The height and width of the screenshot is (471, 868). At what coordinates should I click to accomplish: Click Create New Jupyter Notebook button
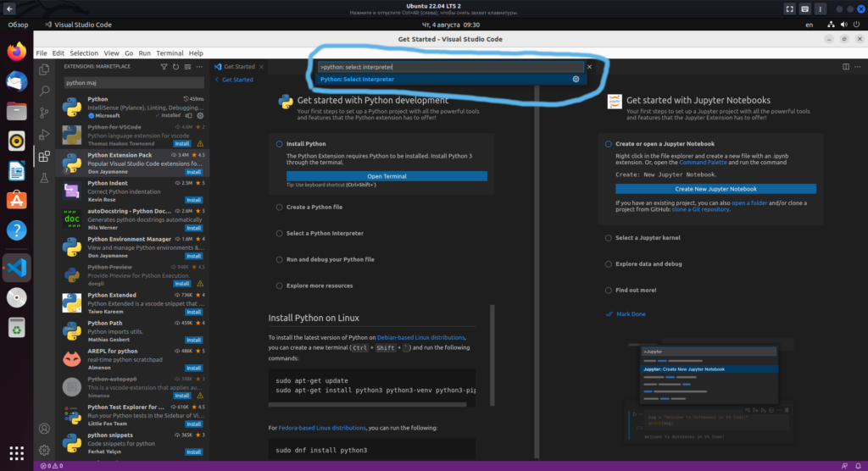pyautogui.click(x=715, y=189)
